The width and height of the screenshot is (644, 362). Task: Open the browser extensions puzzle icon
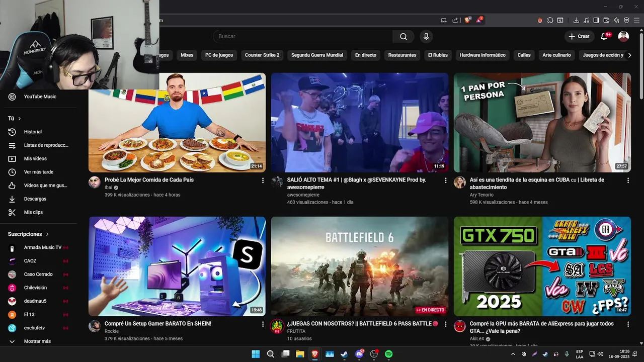550,20
